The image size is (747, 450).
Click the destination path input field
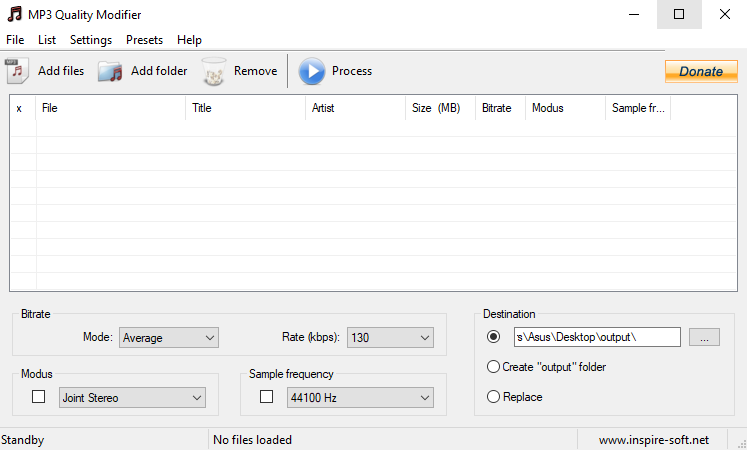(x=597, y=337)
